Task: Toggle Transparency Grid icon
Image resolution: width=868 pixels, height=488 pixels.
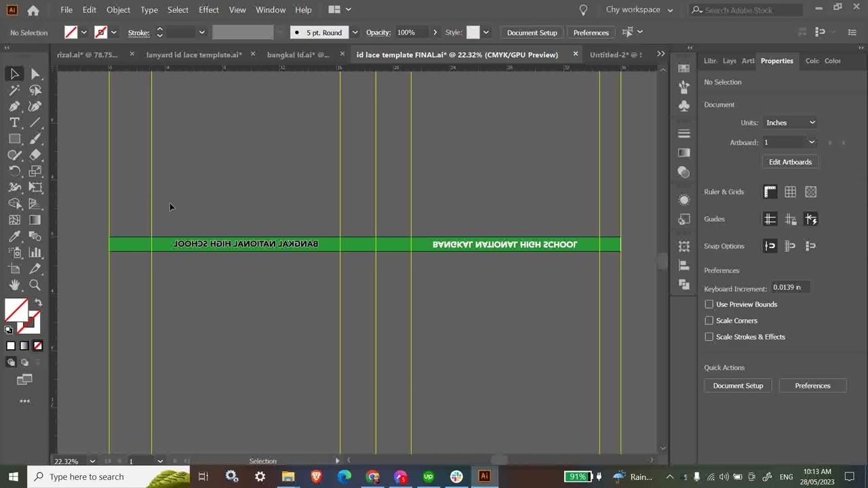Action: (x=811, y=192)
